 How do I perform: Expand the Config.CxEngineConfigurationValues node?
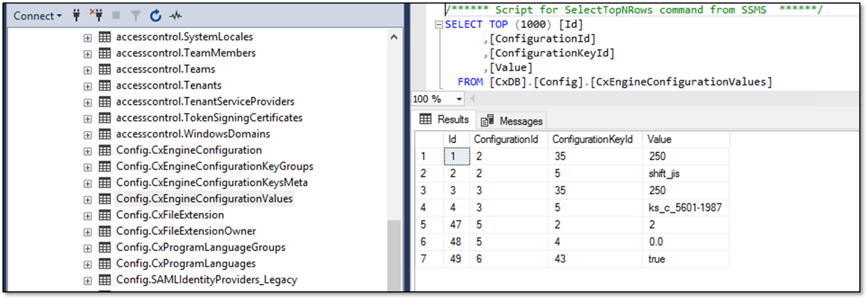pos(88,200)
